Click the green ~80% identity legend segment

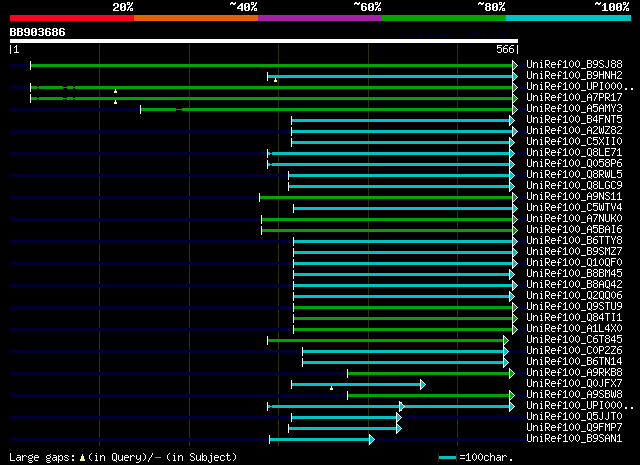coord(444,18)
